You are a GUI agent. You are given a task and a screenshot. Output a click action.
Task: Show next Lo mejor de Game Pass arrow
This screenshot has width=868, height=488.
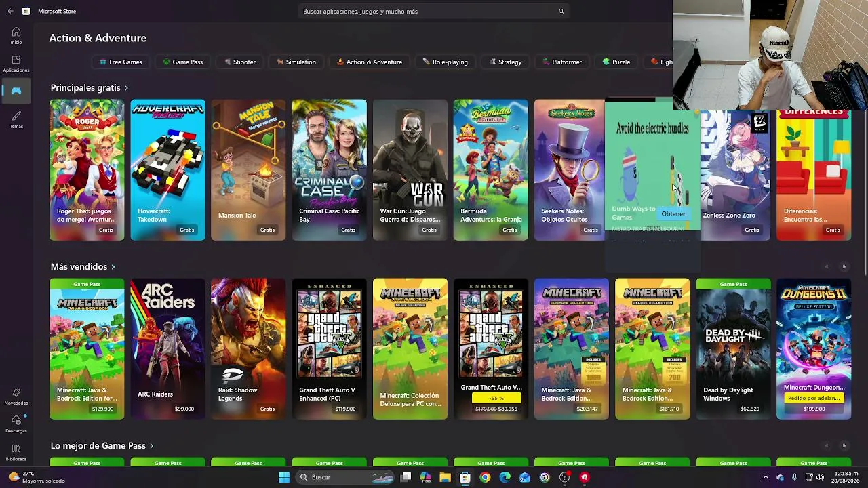pos(844,445)
